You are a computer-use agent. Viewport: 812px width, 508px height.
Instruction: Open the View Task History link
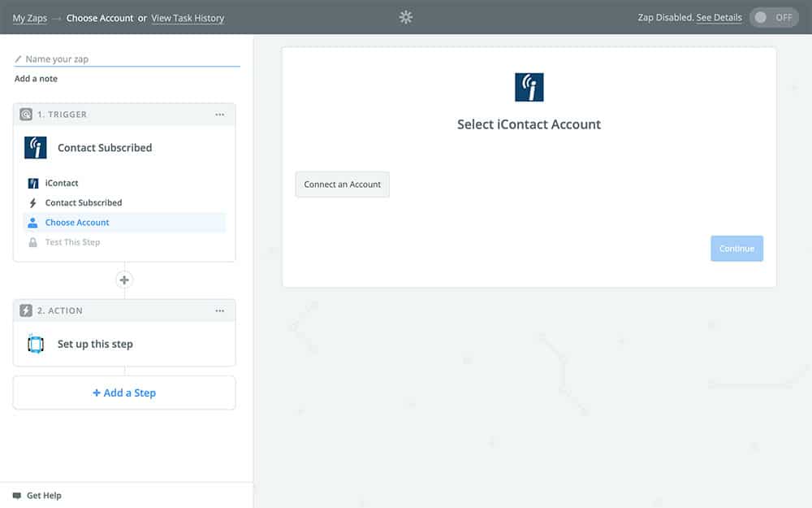(x=188, y=18)
